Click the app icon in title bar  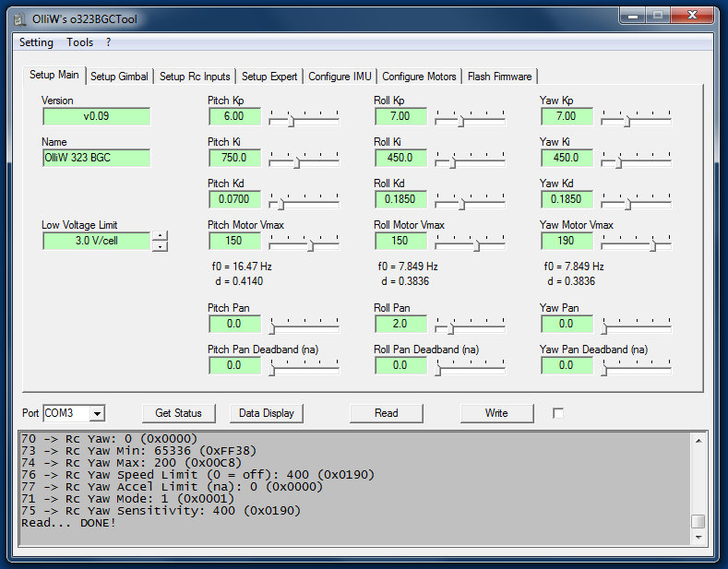[x=18, y=18]
